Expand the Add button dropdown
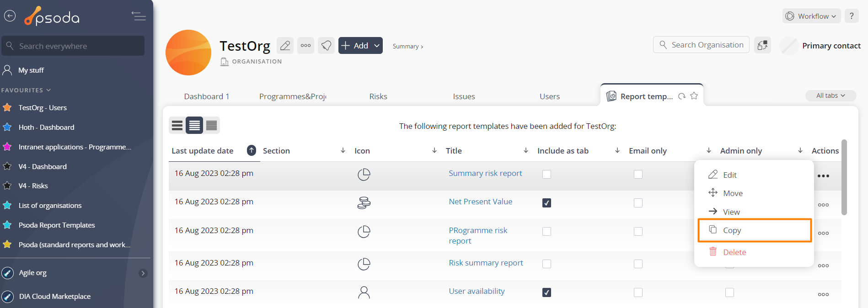Screen dimensions: 868x308 [x=377, y=46]
